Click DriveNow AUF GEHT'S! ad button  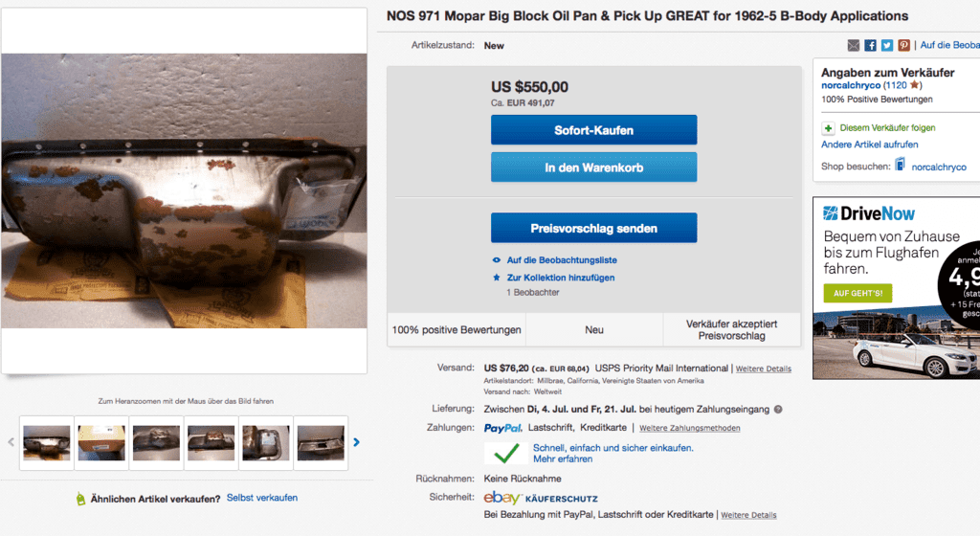[857, 293]
